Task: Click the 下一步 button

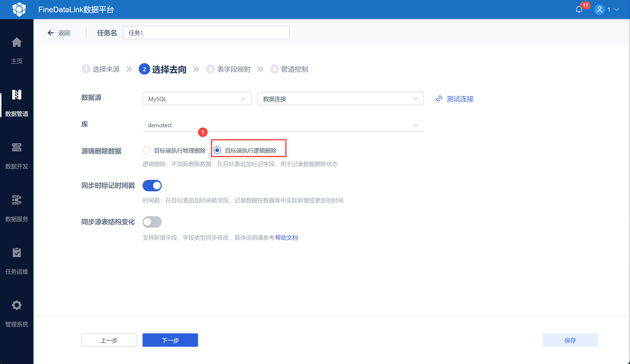Action: point(170,340)
